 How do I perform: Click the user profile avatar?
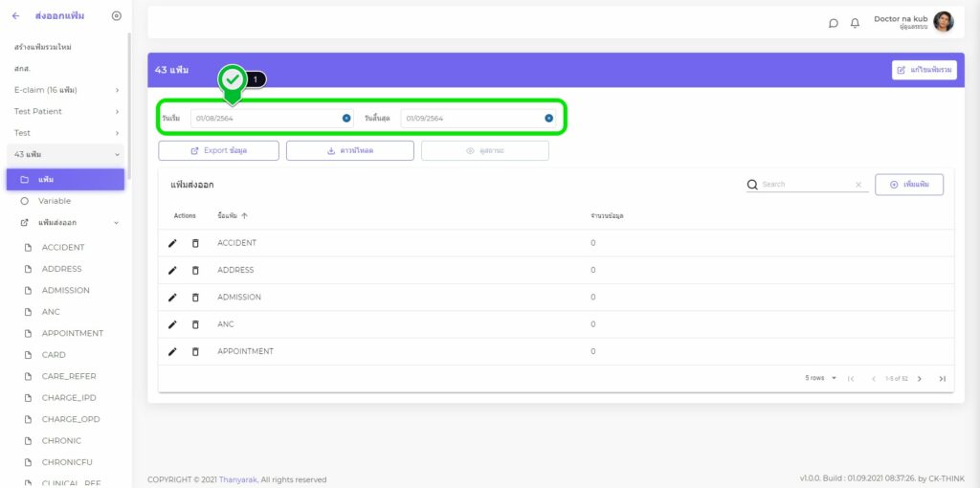tap(943, 22)
